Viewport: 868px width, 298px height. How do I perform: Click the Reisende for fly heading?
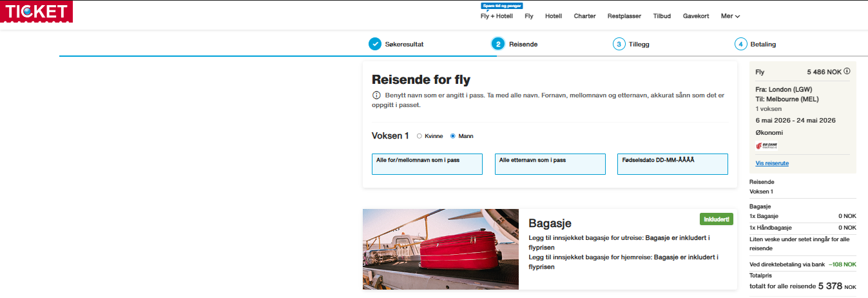pos(421,80)
